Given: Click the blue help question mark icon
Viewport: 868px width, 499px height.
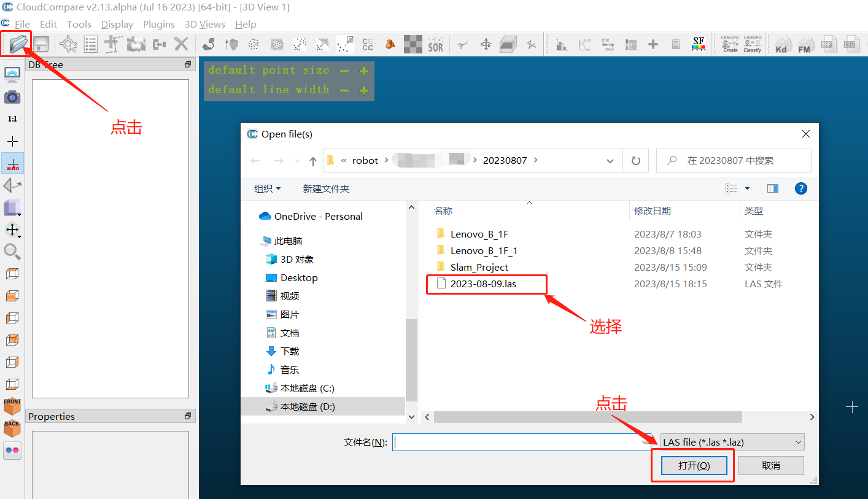Looking at the screenshot, I should click(x=801, y=188).
